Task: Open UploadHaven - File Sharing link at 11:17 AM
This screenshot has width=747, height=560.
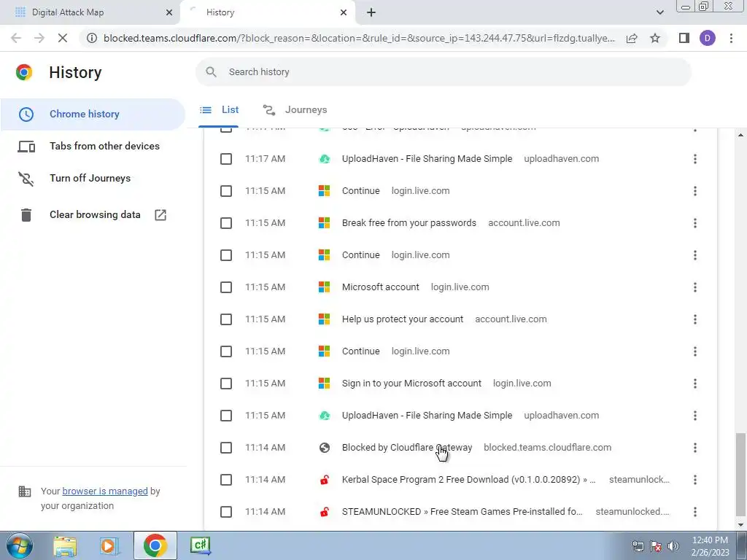Action: click(427, 159)
